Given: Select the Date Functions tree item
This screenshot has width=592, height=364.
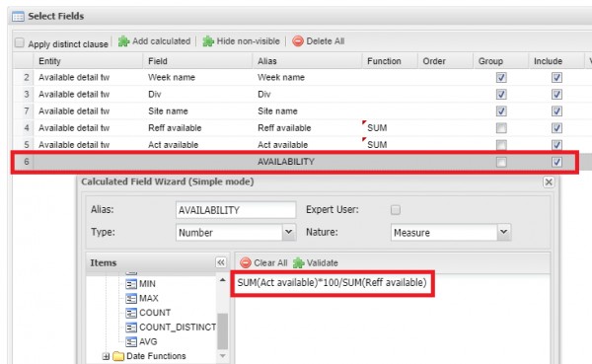Looking at the screenshot, I should point(156,356).
